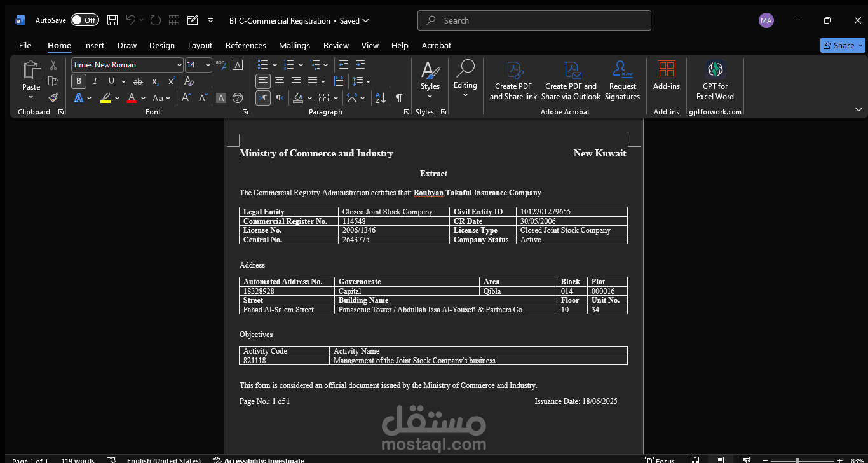Open the font size 14 dropdown
868x463 pixels.
[x=208, y=65]
